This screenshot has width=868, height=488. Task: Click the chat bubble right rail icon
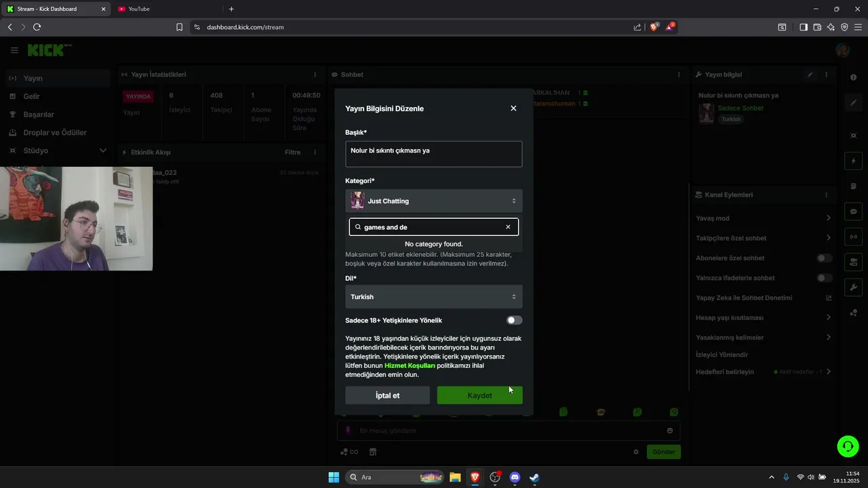[x=854, y=211]
